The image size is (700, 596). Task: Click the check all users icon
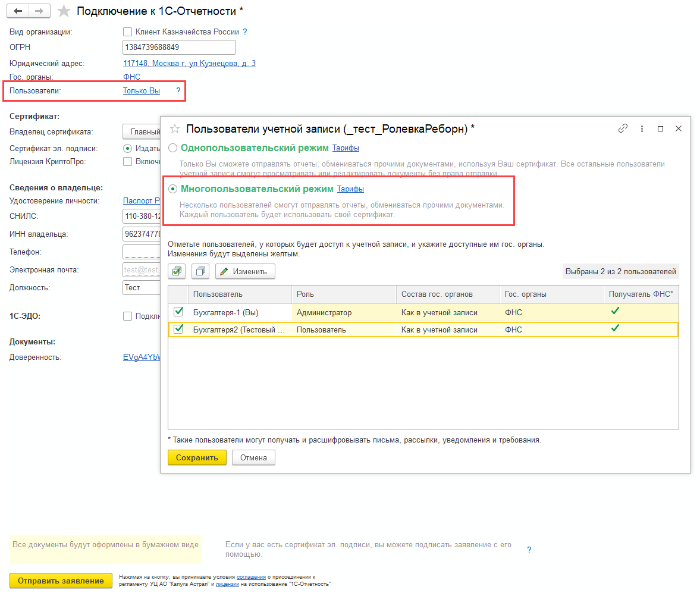pyautogui.click(x=177, y=271)
